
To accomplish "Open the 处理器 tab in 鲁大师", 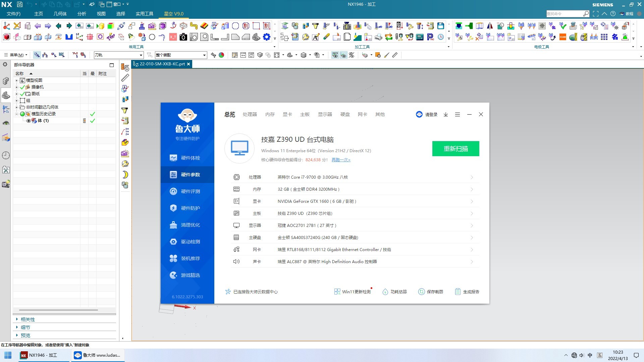I will coord(250,115).
